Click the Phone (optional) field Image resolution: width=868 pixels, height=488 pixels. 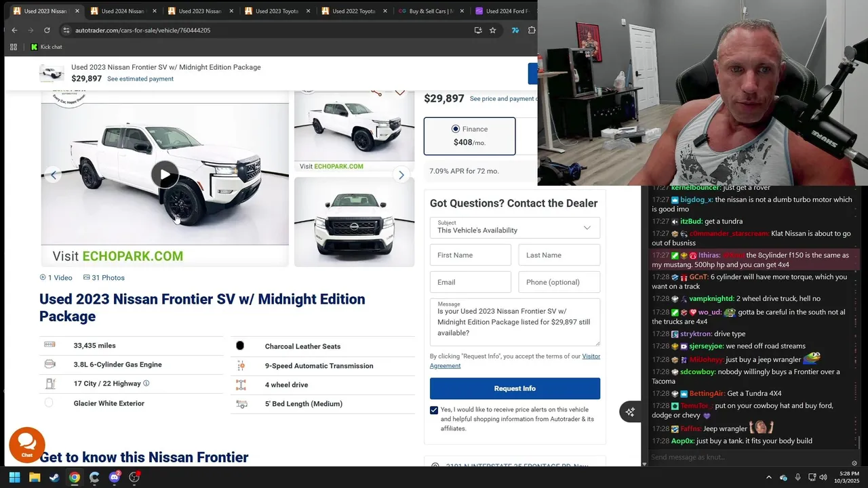559,282
